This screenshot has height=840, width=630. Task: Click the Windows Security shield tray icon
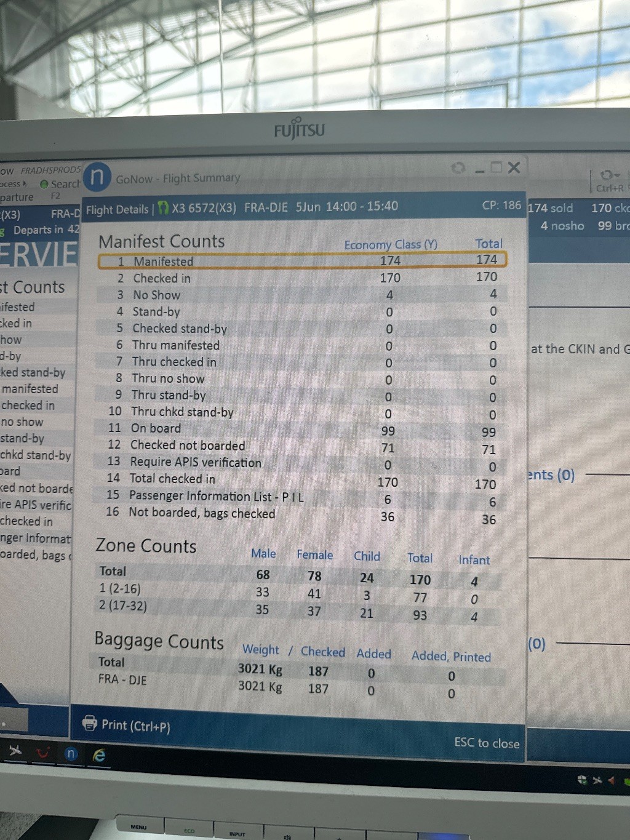pos(582,780)
